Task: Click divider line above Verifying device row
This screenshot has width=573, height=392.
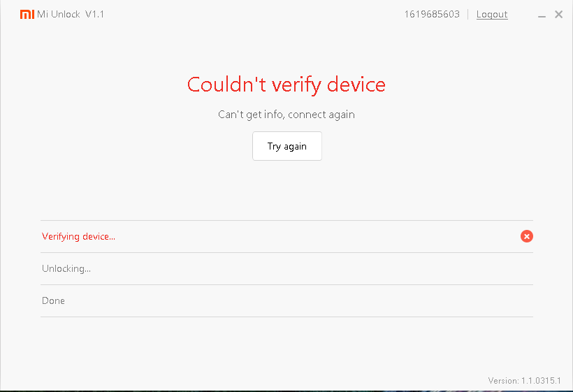Action: click(286, 221)
